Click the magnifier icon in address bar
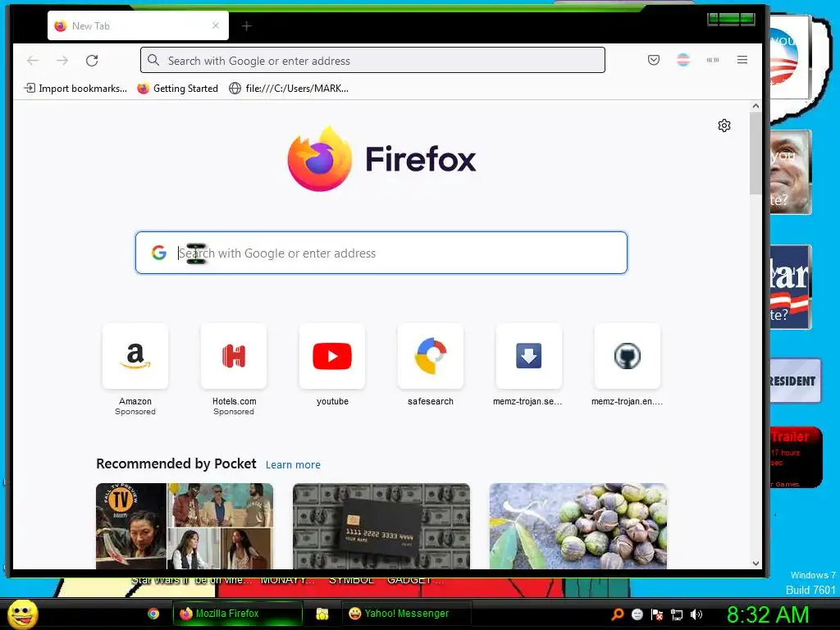 tap(153, 60)
